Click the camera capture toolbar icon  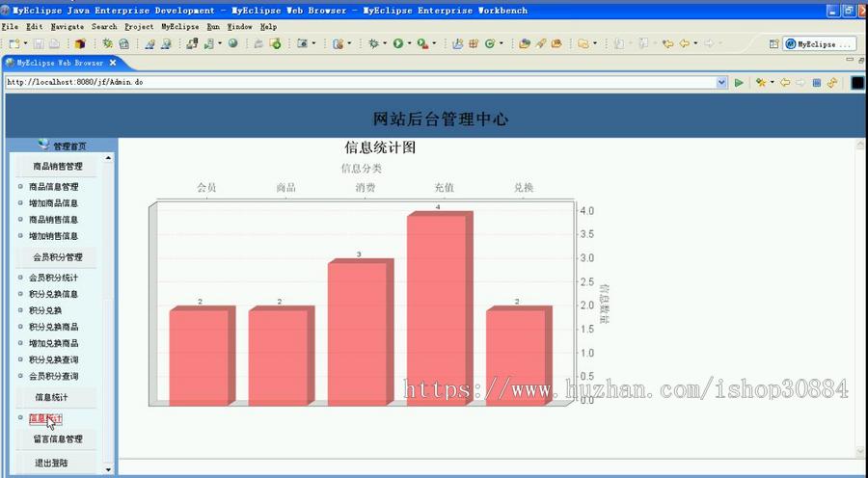(302, 43)
